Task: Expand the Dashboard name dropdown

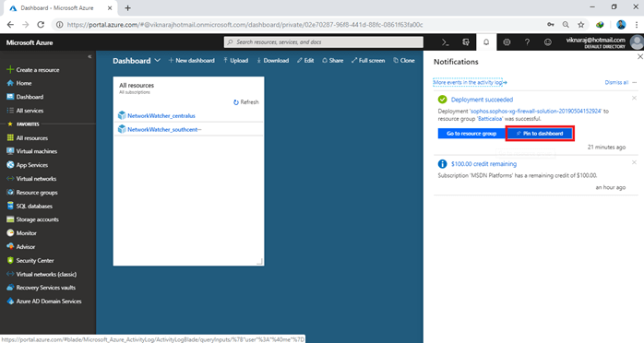Action: tap(157, 60)
